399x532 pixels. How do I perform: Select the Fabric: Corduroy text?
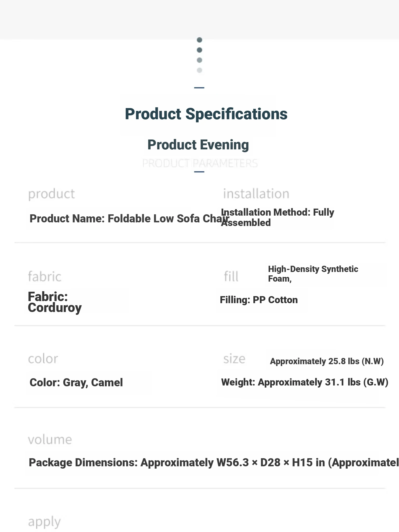coord(55,302)
